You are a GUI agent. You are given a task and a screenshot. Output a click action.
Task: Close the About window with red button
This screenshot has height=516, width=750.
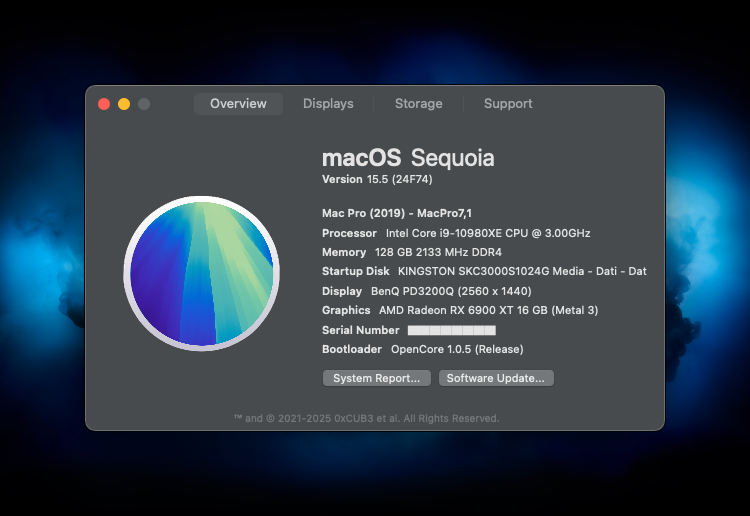(x=104, y=104)
